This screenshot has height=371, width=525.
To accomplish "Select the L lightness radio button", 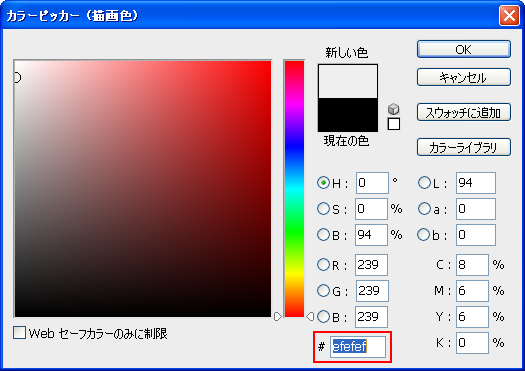I will pos(424,183).
